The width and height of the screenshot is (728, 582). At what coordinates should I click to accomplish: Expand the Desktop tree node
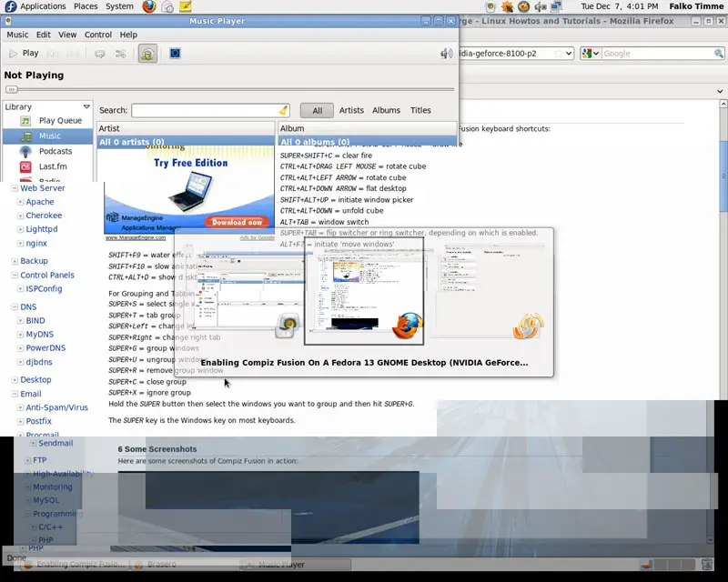pos(15,380)
